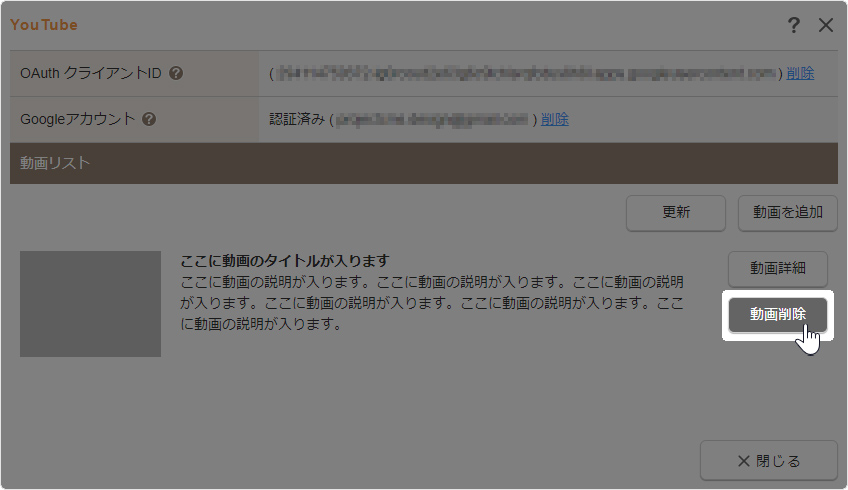Image resolution: width=848 pixels, height=490 pixels.
Task: Click the 動画削除 button
Action: 778,314
